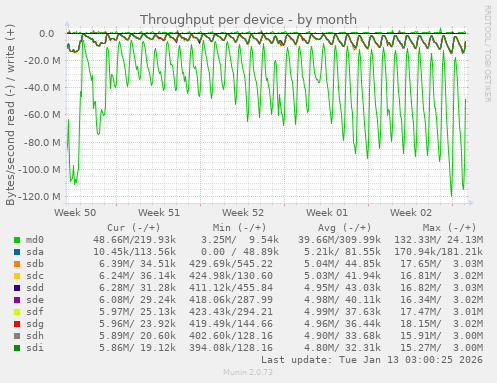Click sda max value '170.94k/181.21k'
The width and height of the screenshot is (497, 383).
coord(439,252)
